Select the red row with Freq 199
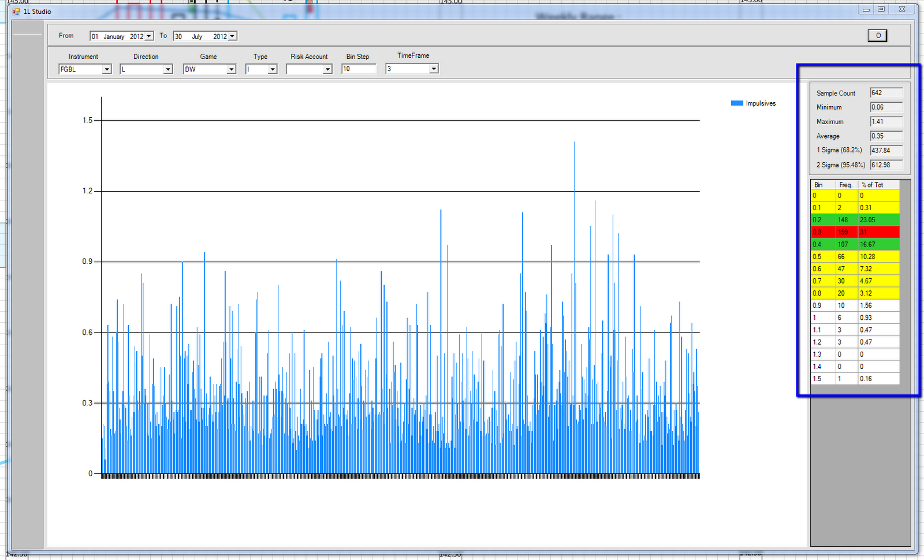Screen dimensions: 924x560 (x=855, y=232)
